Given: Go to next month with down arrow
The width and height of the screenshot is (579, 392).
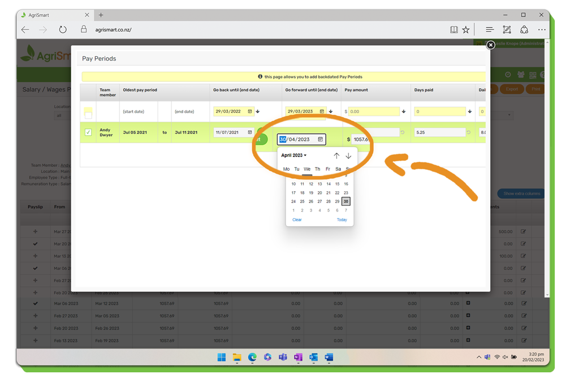Looking at the screenshot, I should [348, 156].
